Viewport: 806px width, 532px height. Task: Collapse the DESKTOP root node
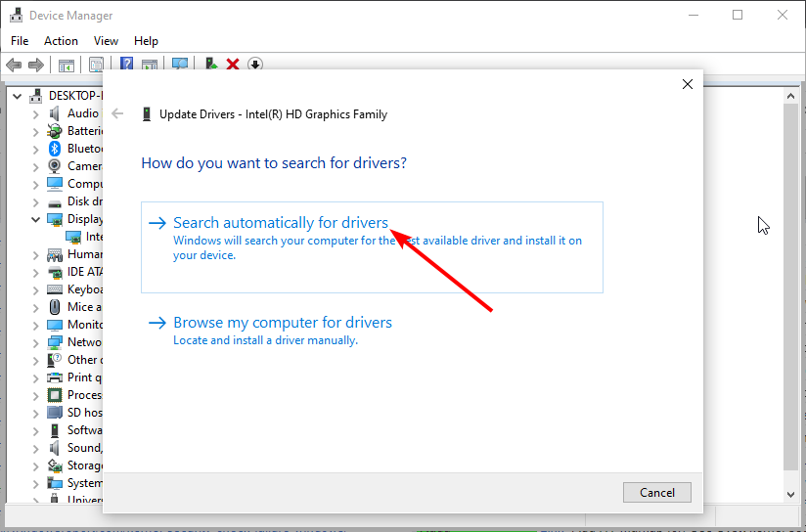17,96
